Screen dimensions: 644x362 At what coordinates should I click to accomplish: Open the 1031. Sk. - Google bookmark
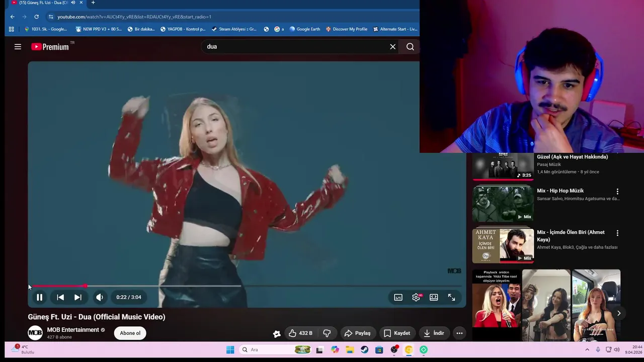(45, 29)
